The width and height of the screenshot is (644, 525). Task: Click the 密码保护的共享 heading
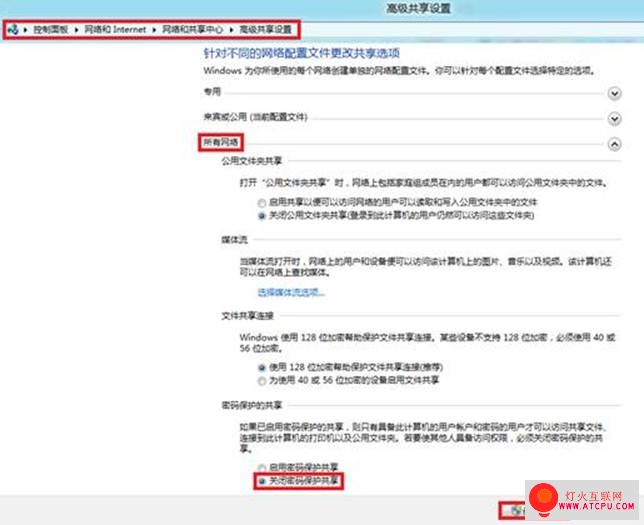coord(251,405)
